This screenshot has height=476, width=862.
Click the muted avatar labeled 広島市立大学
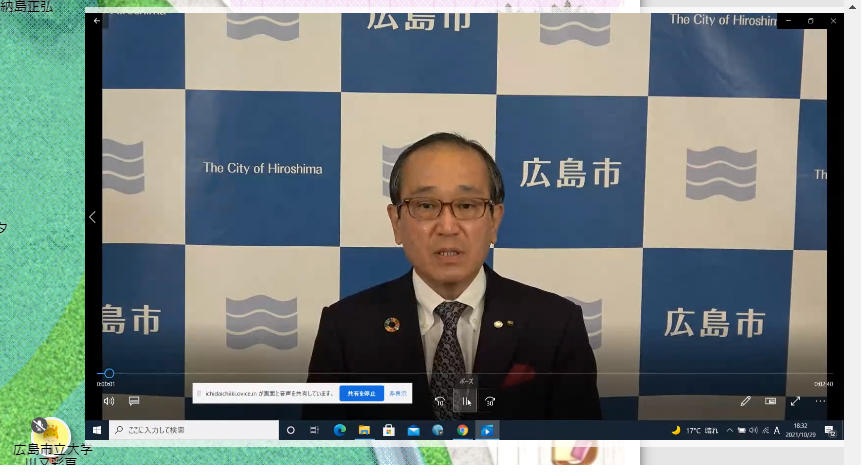click(x=51, y=435)
